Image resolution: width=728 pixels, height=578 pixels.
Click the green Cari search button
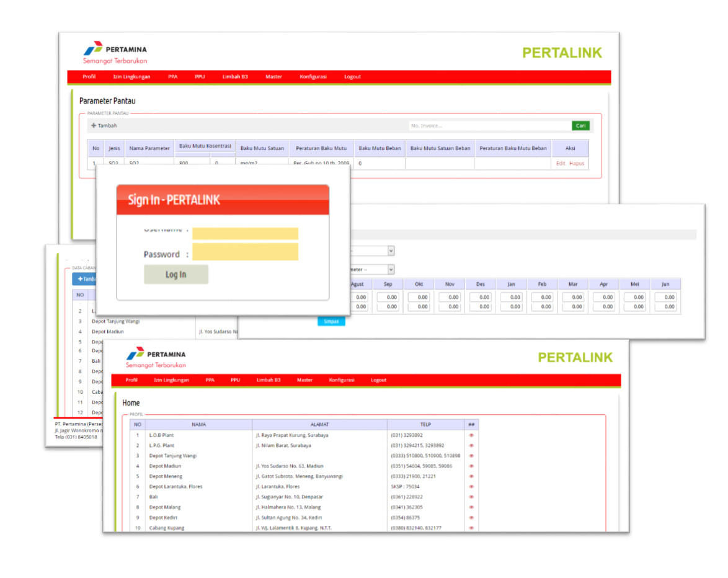click(580, 126)
